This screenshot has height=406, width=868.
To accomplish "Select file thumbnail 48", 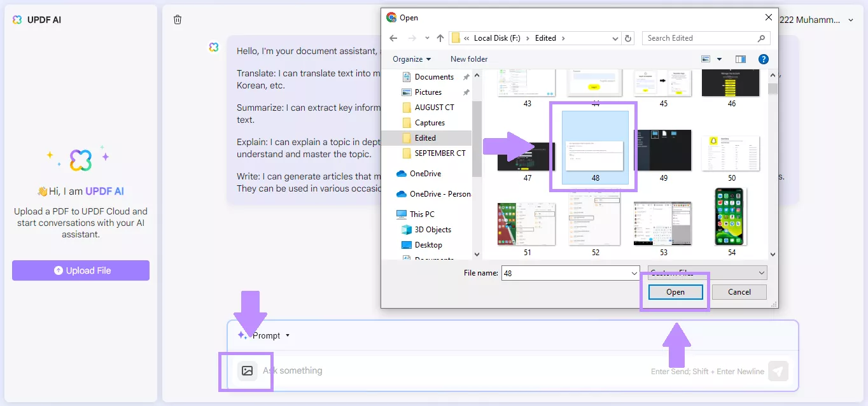I will point(595,148).
